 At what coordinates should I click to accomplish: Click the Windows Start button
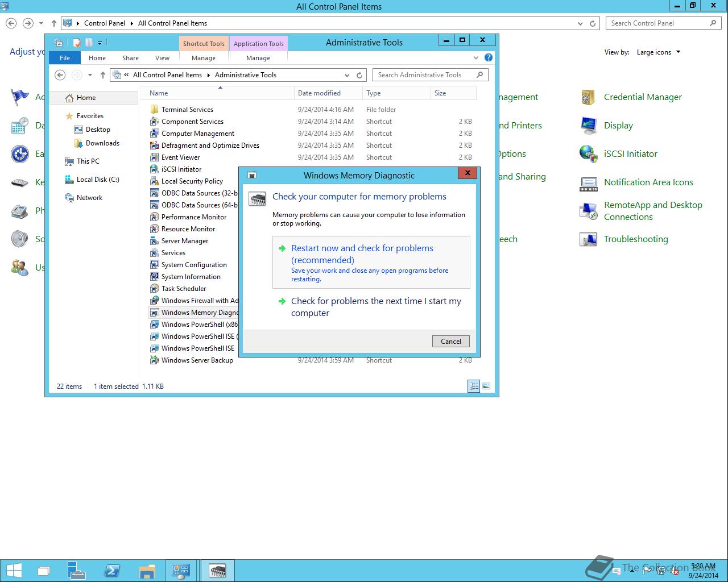pos(14,571)
